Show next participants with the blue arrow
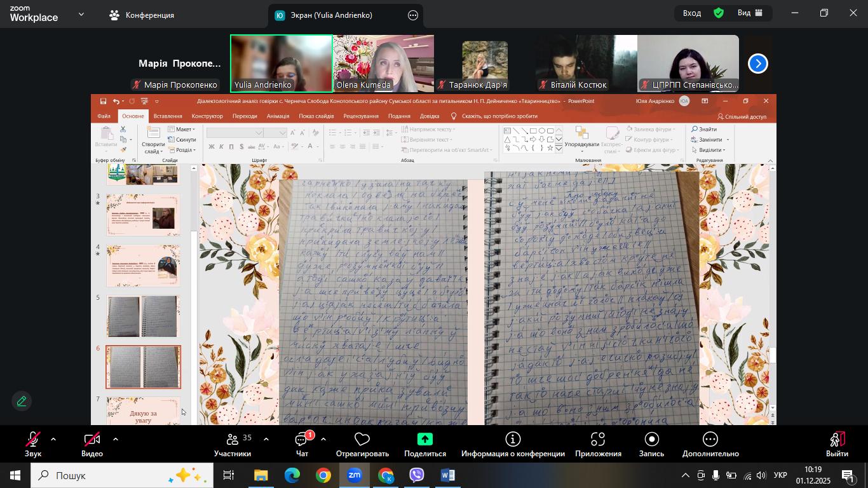868x488 pixels. [x=757, y=64]
